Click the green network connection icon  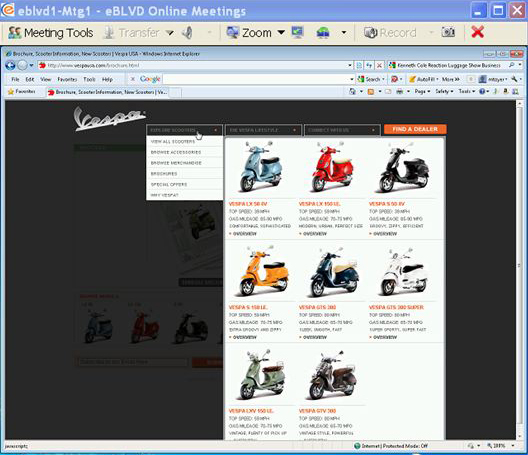[323, 33]
